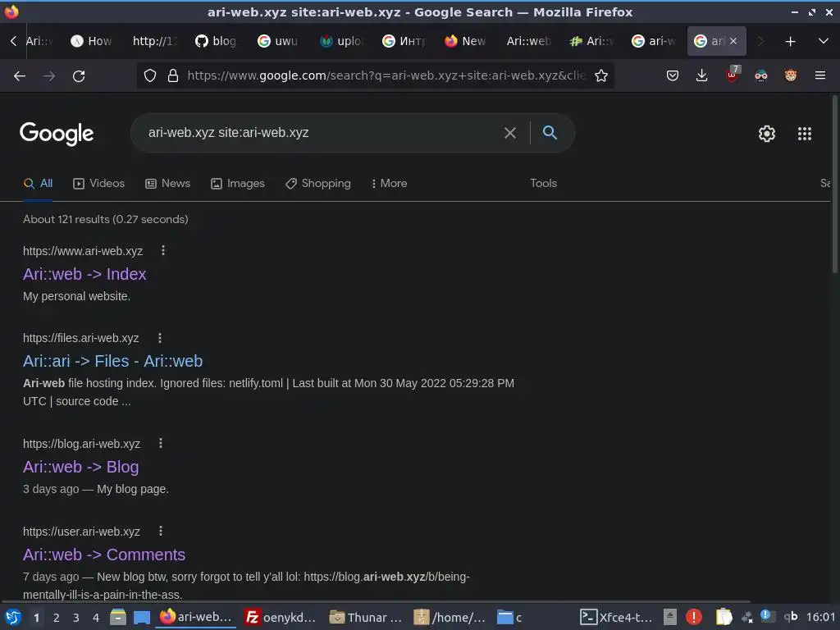This screenshot has height=630, width=840.
Task: Open the Ari::web -> Blog result
Action: pyautogui.click(x=80, y=467)
